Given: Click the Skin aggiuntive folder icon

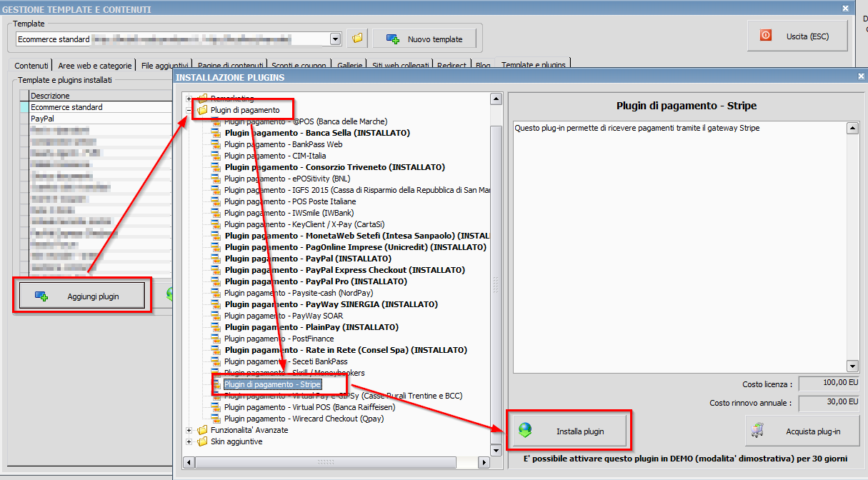Looking at the screenshot, I should coord(202,441).
